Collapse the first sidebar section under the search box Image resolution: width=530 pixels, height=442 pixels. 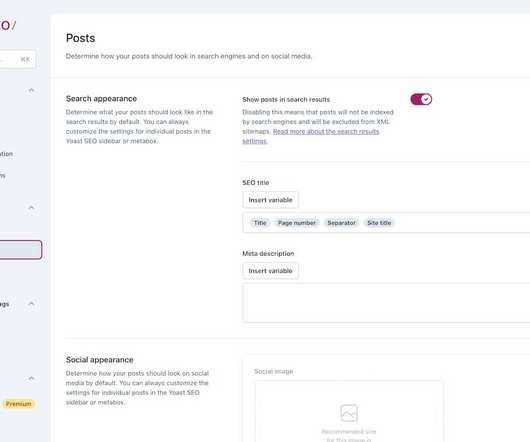(x=31, y=90)
